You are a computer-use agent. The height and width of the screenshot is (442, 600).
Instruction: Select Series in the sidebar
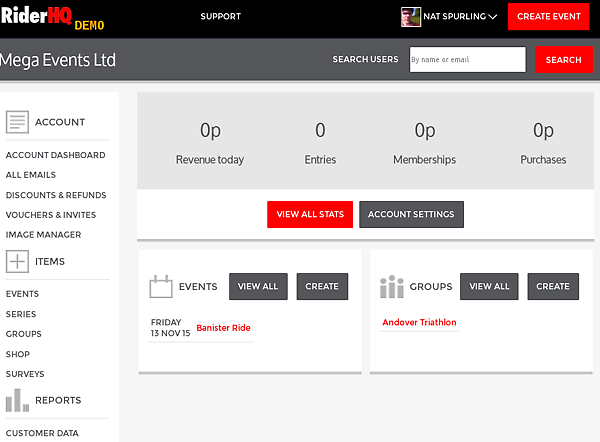coord(21,314)
